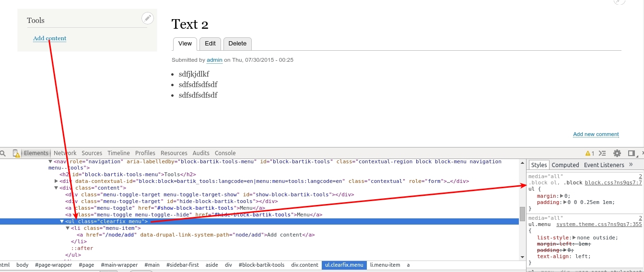Click the text-align: left declaration
The height and width of the screenshot is (272, 644).
(565, 257)
